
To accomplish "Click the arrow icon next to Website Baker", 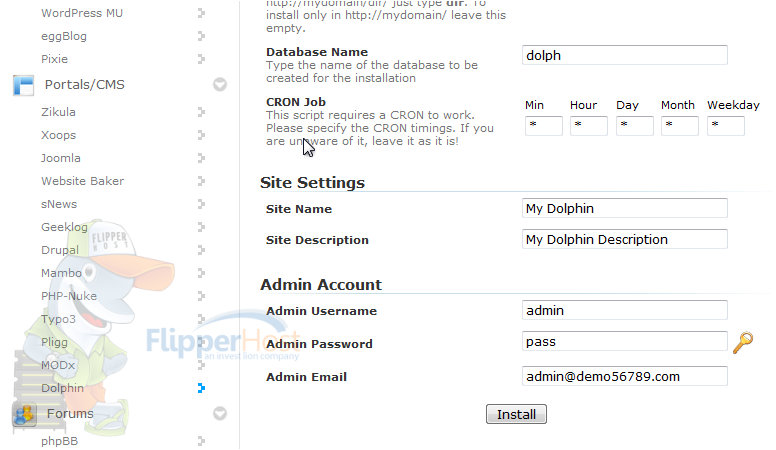I will coord(201,181).
